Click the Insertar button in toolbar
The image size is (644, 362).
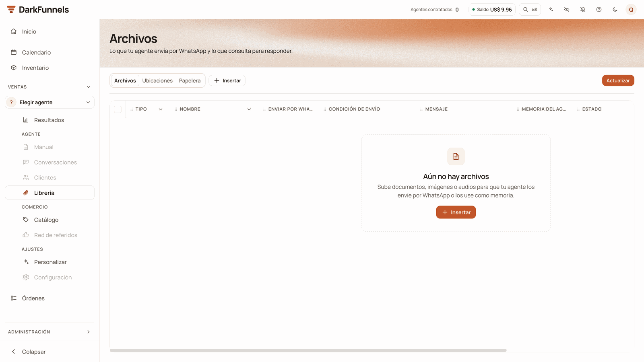[x=227, y=80]
